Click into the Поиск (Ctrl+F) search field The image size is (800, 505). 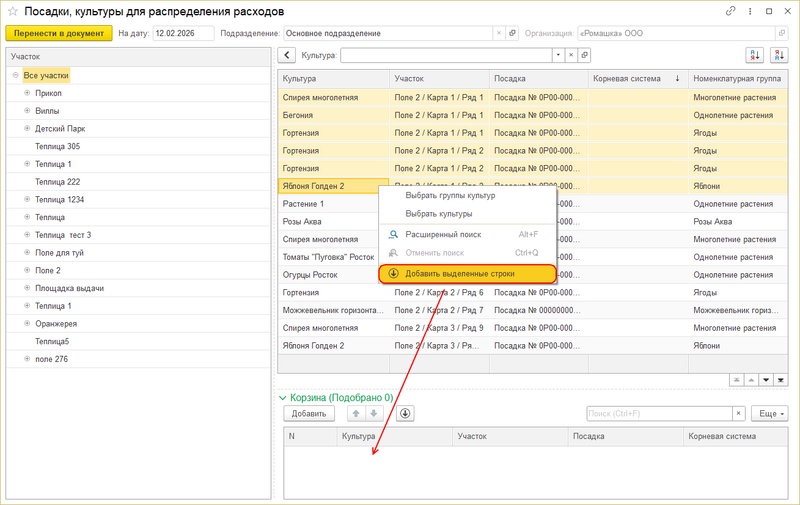[x=658, y=413]
